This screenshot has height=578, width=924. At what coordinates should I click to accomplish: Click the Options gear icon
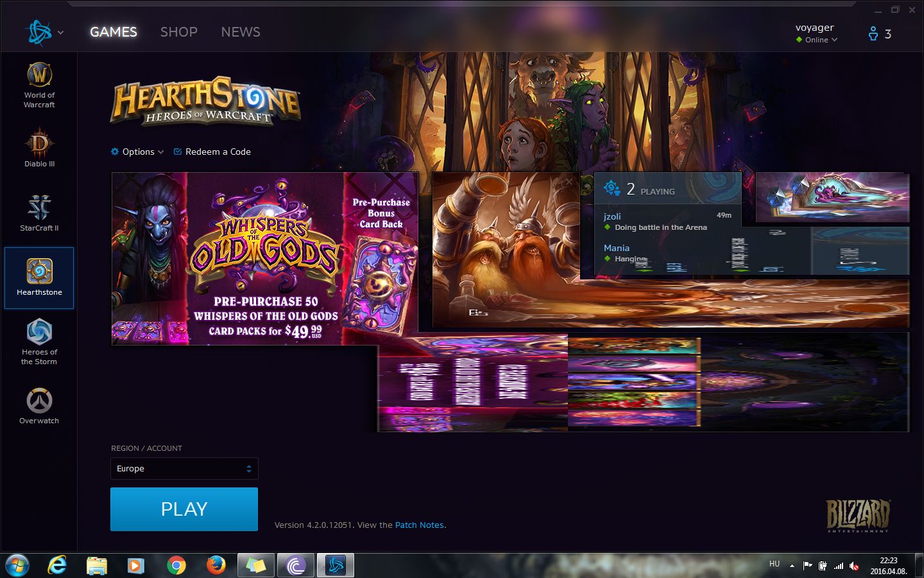(x=115, y=152)
